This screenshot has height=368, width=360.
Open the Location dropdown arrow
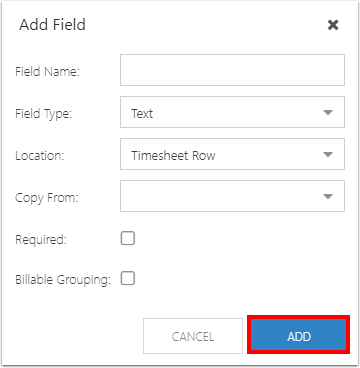tap(328, 154)
